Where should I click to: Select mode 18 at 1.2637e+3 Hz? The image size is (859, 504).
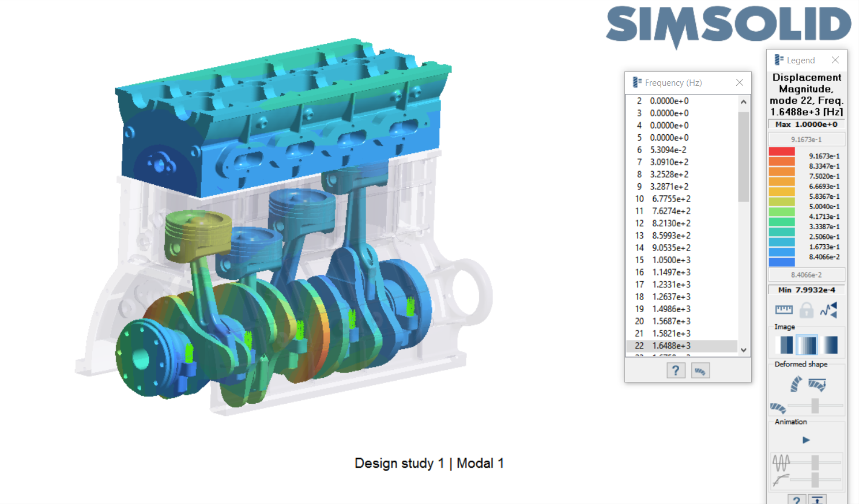click(681, 297)
